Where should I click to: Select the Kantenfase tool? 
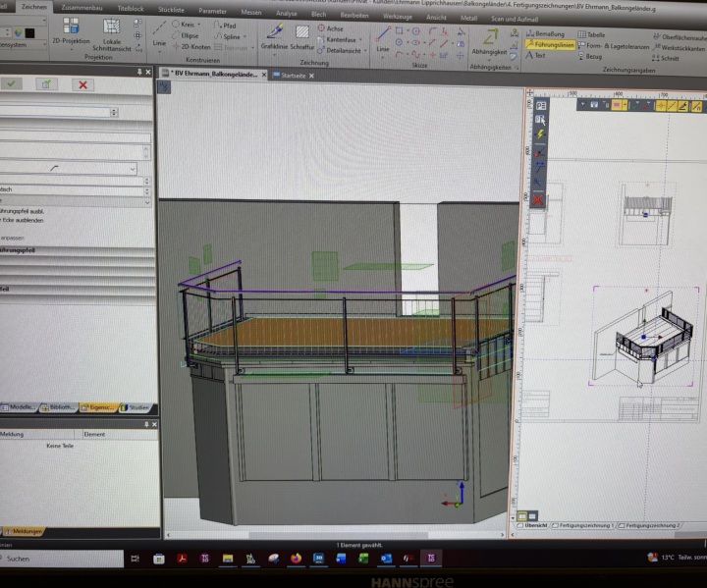337,39
